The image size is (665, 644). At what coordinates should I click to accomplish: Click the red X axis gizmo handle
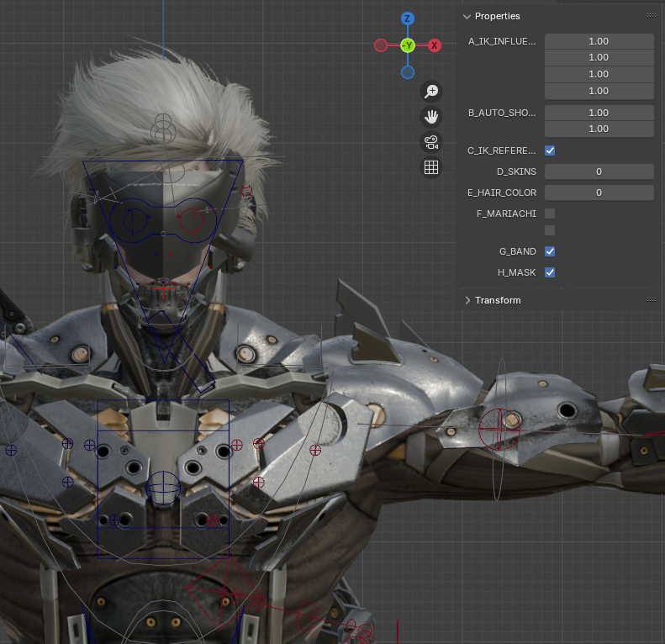pos(435,45)
